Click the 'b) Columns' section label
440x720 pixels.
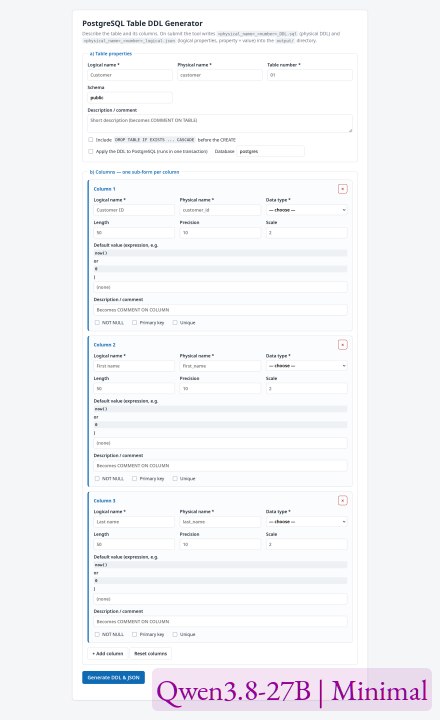(134, 172)
